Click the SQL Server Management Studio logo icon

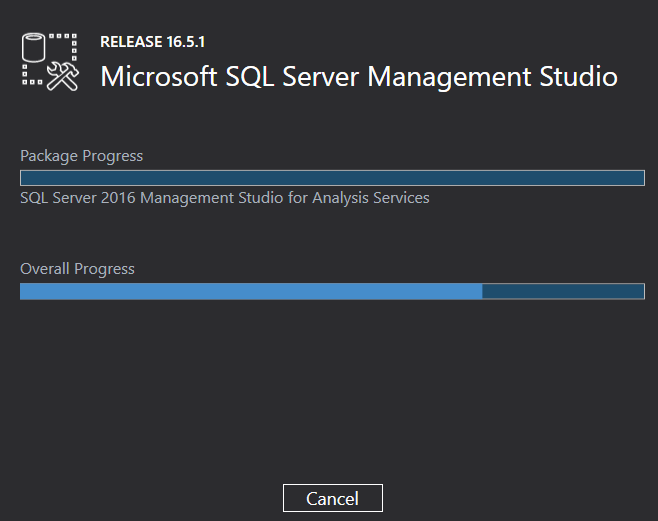click(50, 62)
